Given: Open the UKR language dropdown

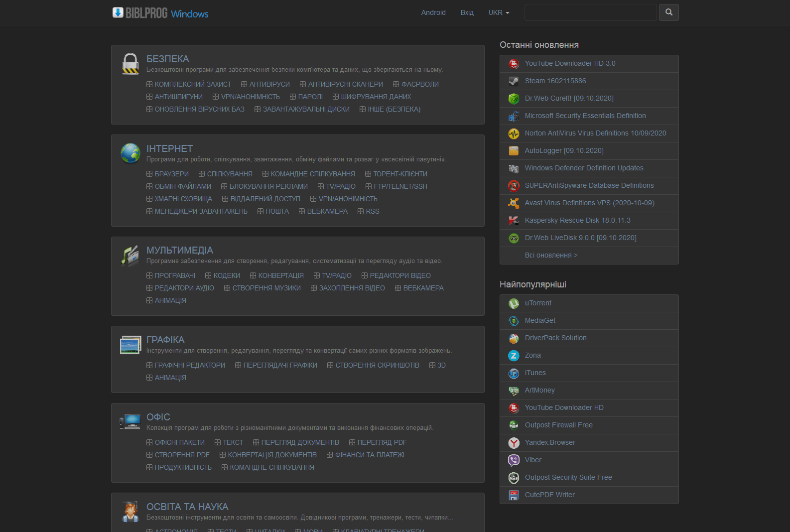Looking at the screenshot, I should pos(499,12).
